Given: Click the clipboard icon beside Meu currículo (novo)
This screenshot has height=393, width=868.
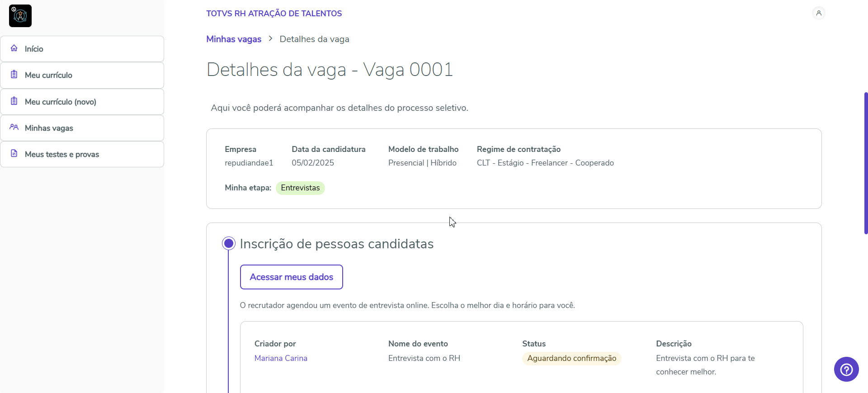Looking at the screenshot, I should coord(14,101).
